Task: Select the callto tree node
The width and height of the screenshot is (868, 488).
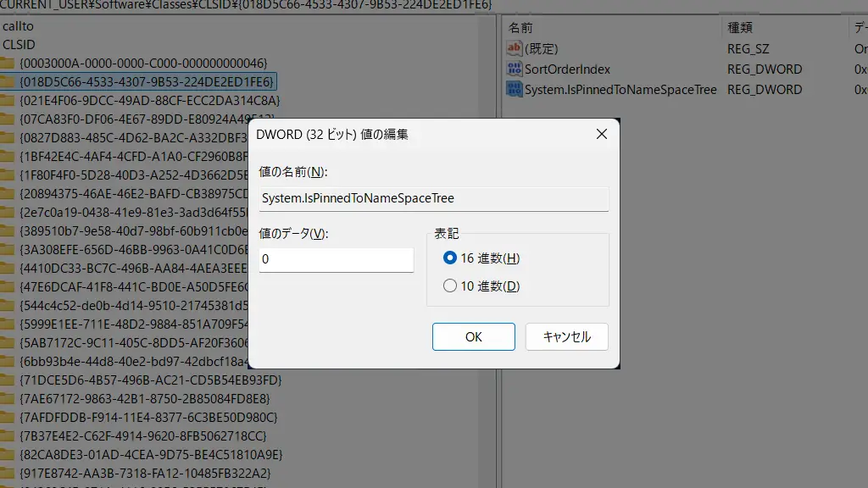Action: pos(19,26)
